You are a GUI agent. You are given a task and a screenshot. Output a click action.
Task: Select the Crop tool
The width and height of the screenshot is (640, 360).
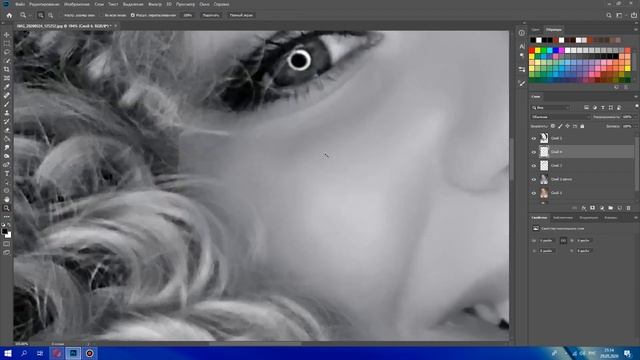(x=7, y=69)
